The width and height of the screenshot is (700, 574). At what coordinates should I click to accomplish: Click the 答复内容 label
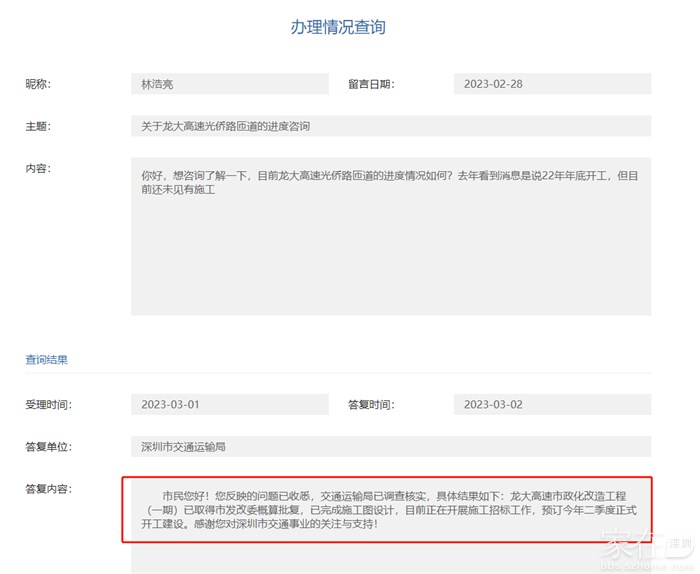[48, 489]
